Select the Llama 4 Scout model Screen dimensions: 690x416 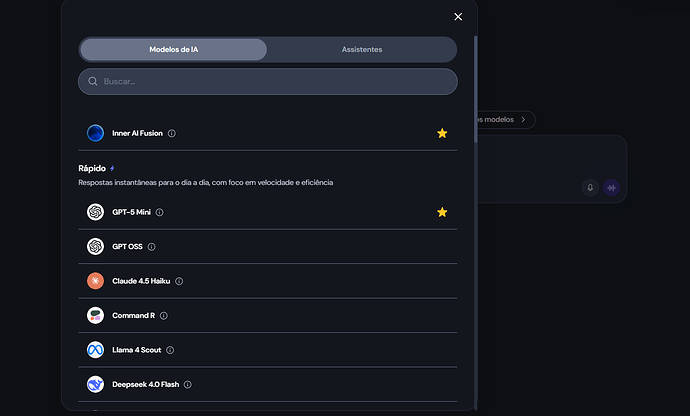coord(268,350)
